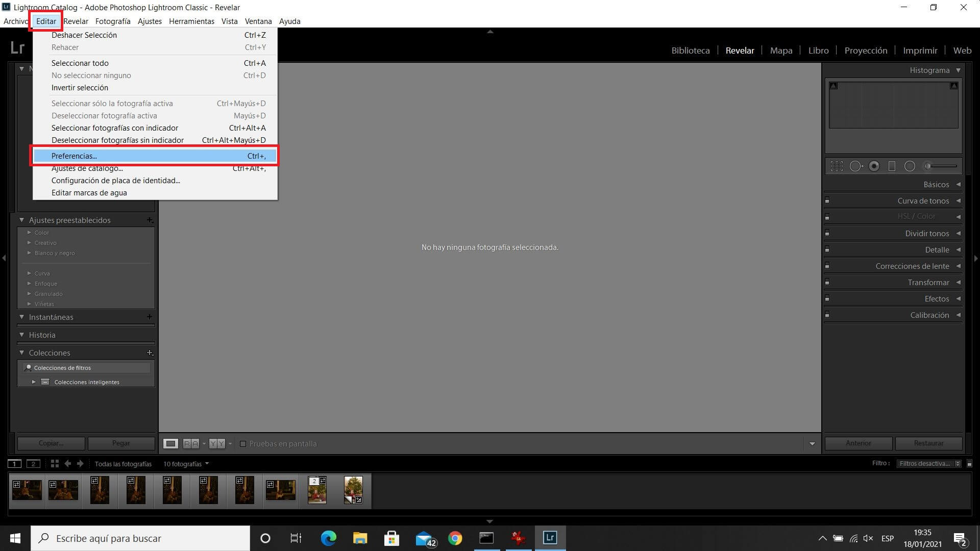This screenshot has width=980, height=551.
Task: Click the Copiar... button
Action: (x=51, y=443)
